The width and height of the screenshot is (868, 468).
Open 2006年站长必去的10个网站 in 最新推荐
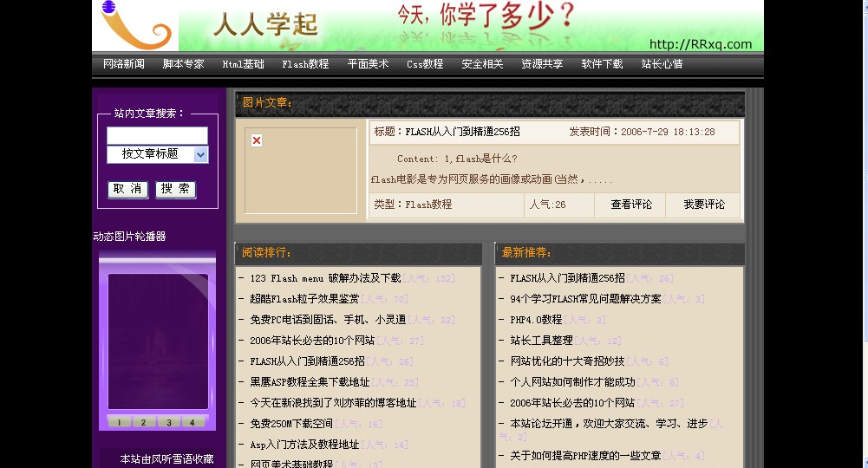point(572,403)
